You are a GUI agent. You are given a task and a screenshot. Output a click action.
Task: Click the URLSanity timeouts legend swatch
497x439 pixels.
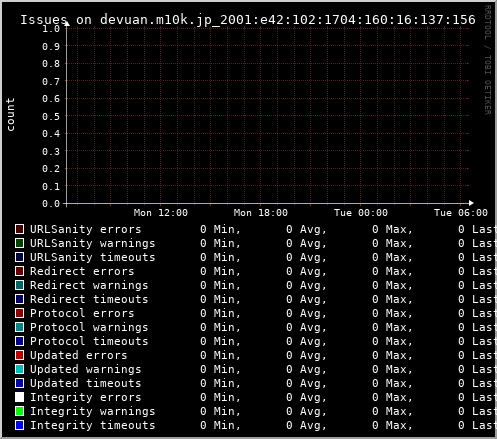[19, 257]
